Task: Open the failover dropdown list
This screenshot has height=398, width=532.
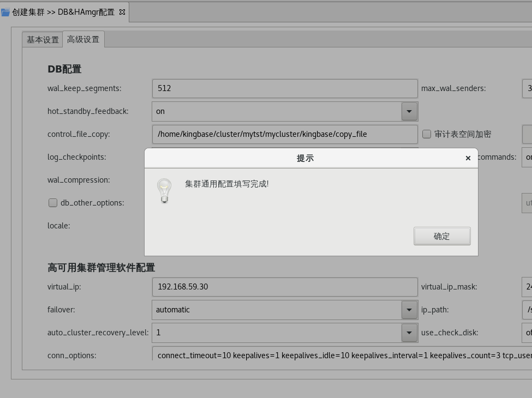Action: coord(409,310)
